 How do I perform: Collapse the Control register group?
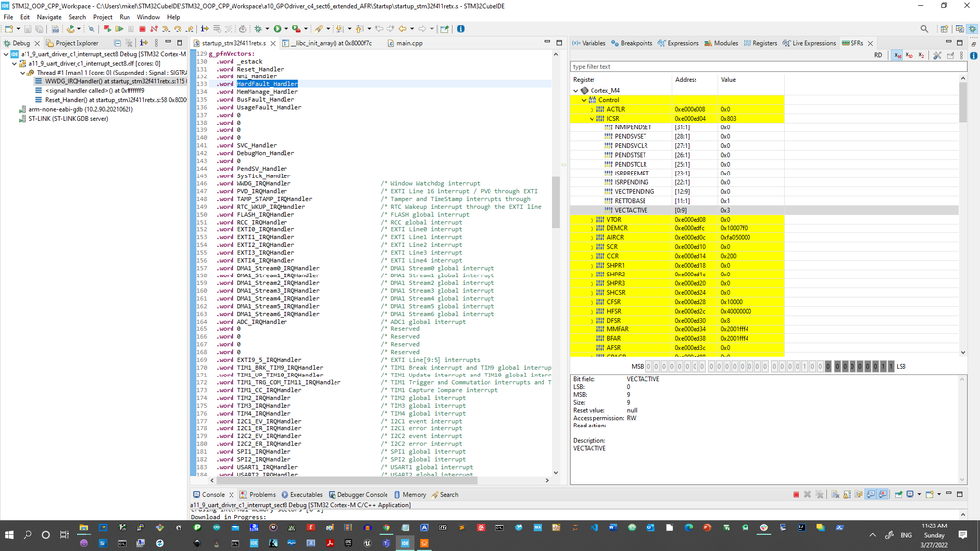pos(584,100)
